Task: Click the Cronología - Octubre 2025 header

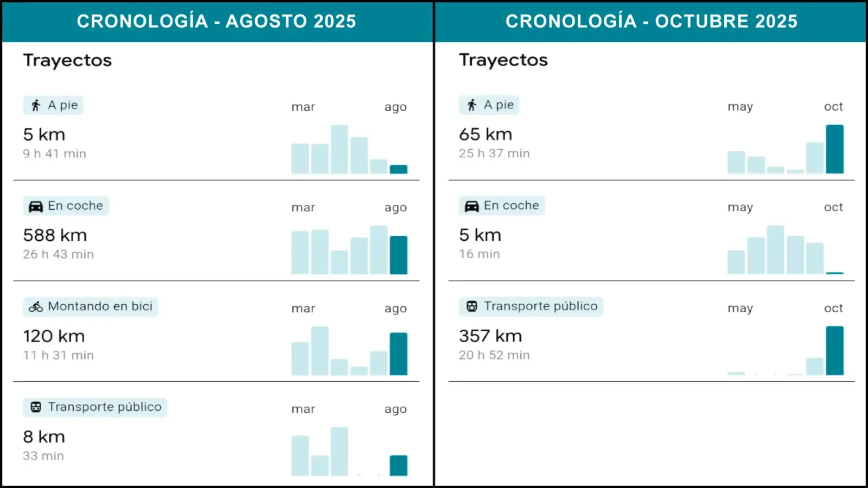Action: click(651, 21)
